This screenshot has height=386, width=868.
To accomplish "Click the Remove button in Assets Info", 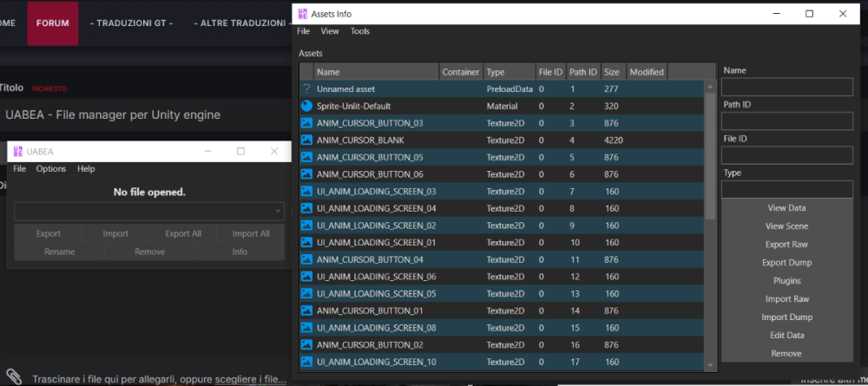I will tap(786, 353).
